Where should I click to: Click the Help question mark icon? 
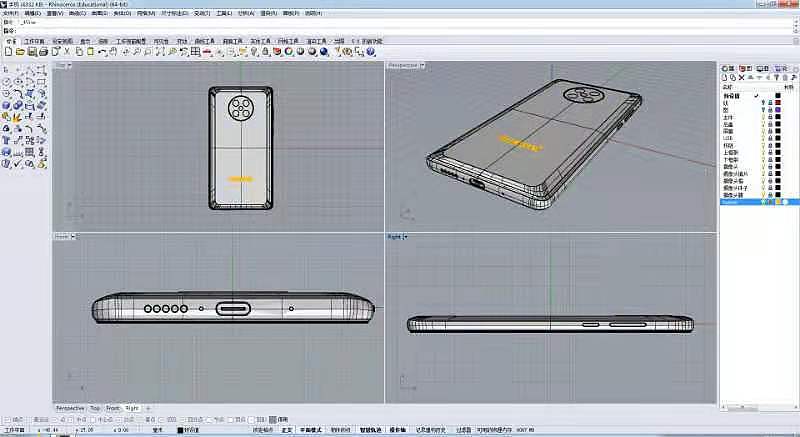pos(371,52)
